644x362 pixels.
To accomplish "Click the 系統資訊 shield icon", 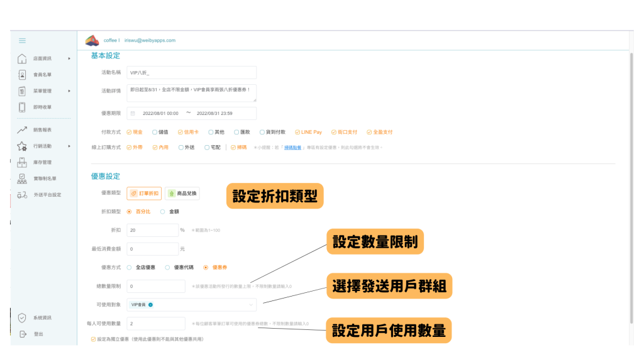I will coord(22,317).
